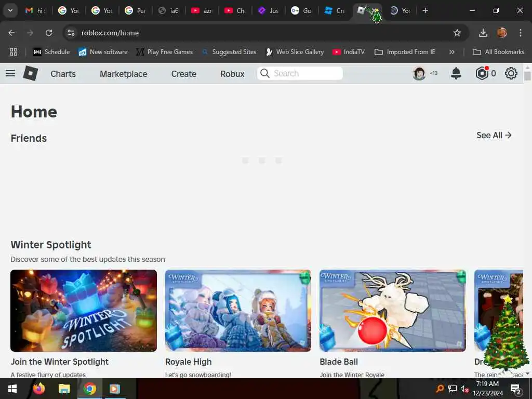Open the Royale High game thumbnail

click(x=238, y=311)
